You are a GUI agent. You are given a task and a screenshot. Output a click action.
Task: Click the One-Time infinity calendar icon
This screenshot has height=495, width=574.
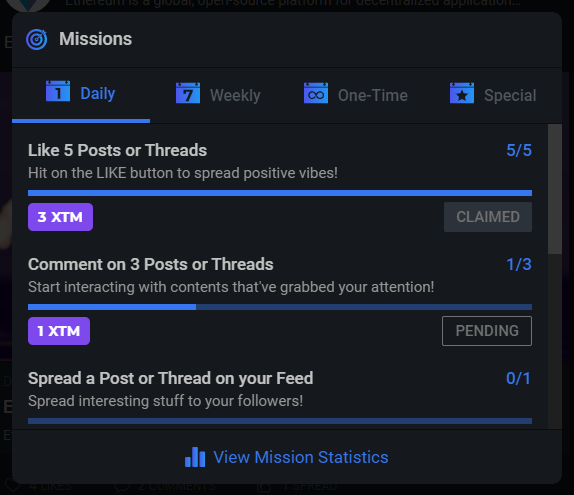tap(316, 93)
